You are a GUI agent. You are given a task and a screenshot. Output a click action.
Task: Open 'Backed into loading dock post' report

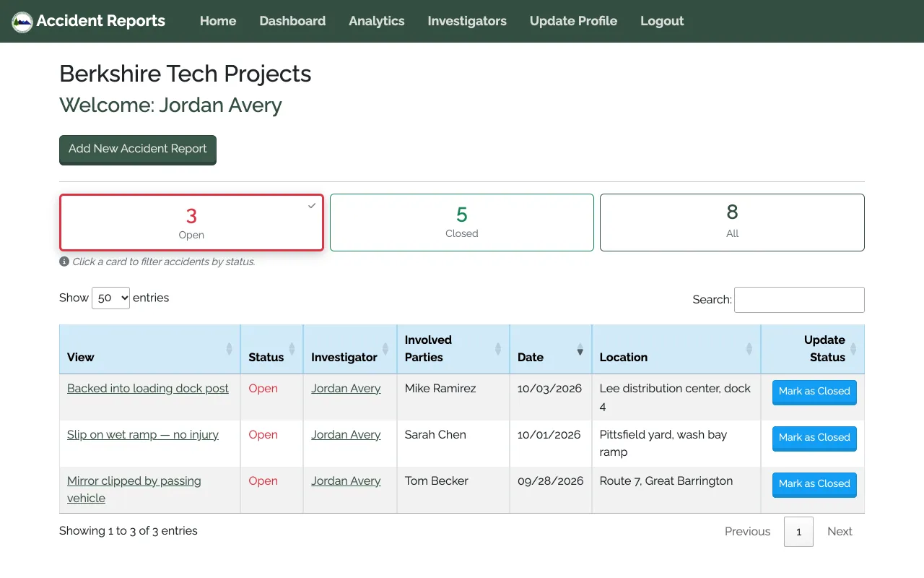point(148,388)
